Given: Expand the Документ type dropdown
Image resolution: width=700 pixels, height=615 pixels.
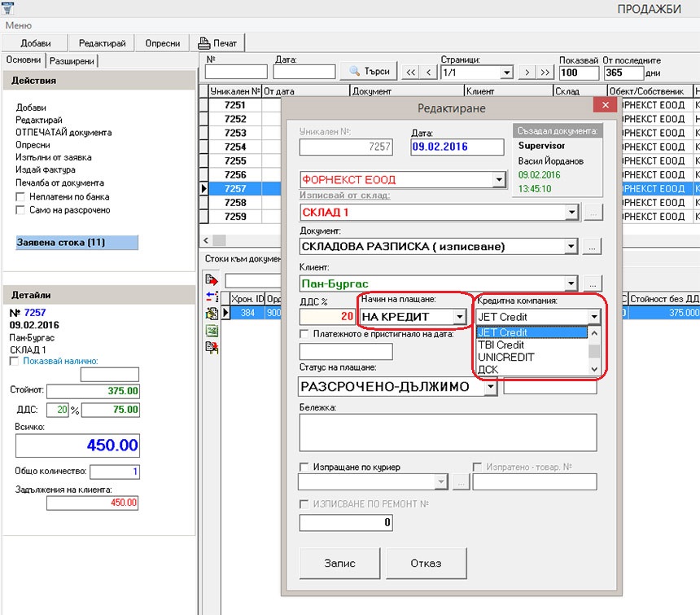Looking at the screenshot, I should pyautogui.click(x=571, y=246).
